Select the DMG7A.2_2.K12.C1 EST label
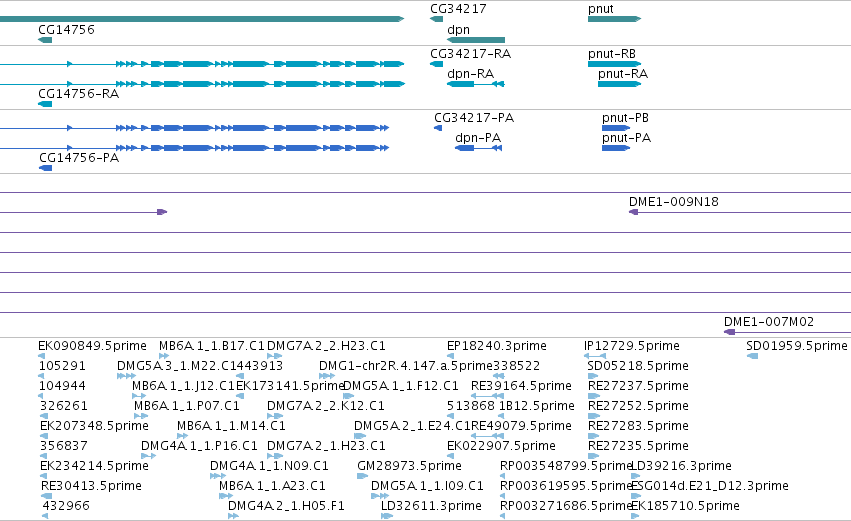Screen dimensions: 851x521 pyautogui.click(x=326, y=405)
